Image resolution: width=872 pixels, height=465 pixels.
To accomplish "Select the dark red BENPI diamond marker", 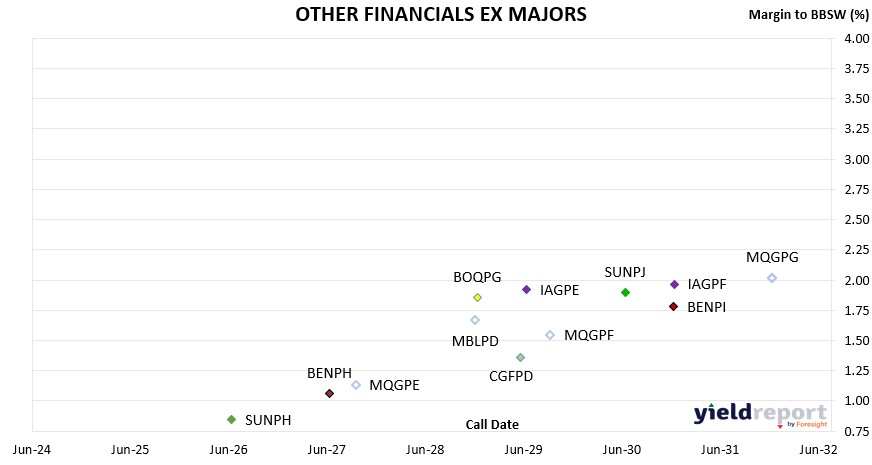I will pos(674,306).
